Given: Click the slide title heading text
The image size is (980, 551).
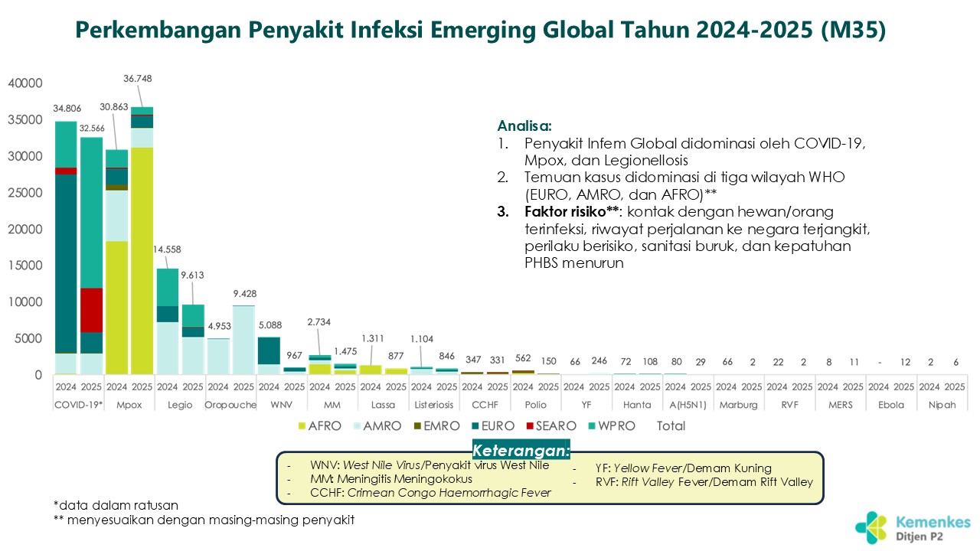Looking at the screenshot, I should 481,29.
